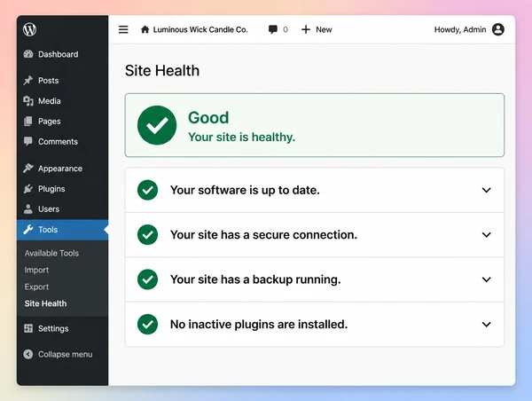Click the Pages icon in sidebar
The image size is (532, 401).
point(28,122)
